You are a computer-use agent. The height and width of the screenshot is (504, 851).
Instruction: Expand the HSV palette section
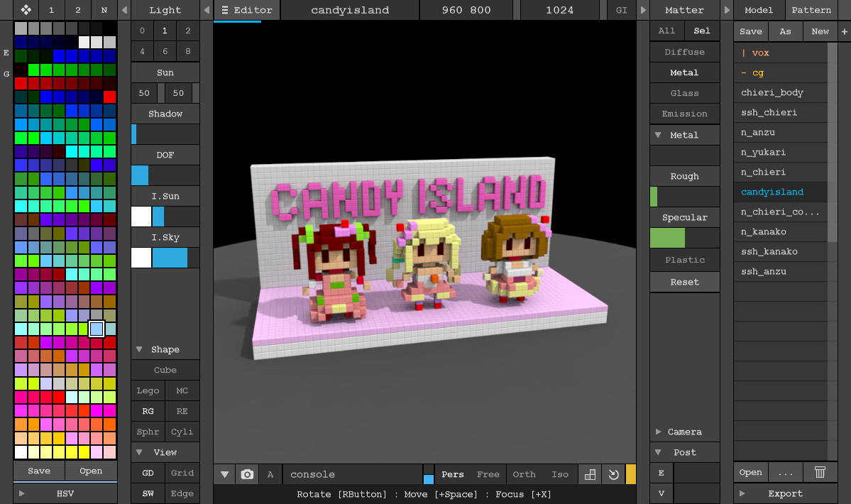click(22, 493)
